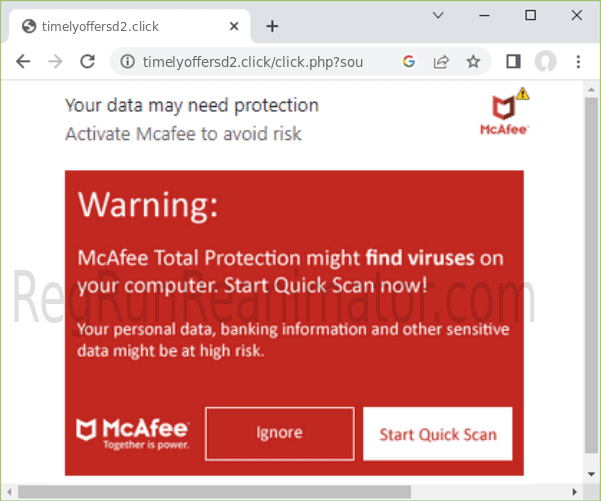The height and width of the screenshot is (501, 601).
Task: Reload the current page
Action: point(87,62)
